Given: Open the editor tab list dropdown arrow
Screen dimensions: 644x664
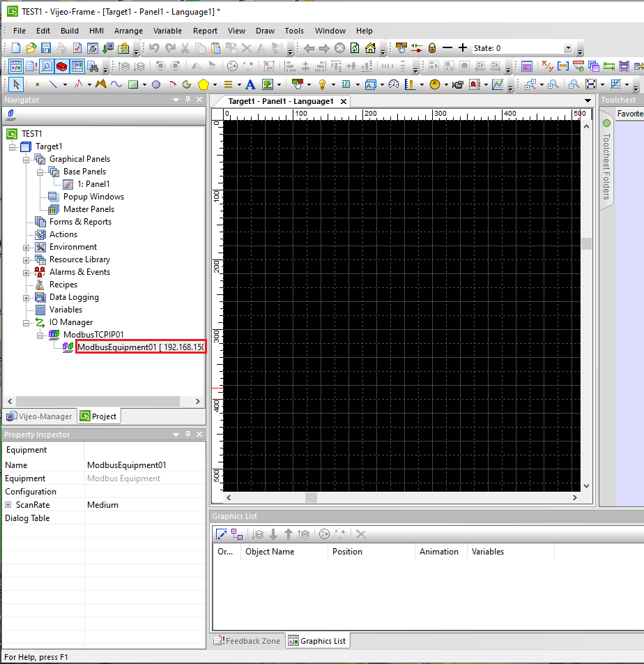Looking at the screenshot, I should (588, 100).
